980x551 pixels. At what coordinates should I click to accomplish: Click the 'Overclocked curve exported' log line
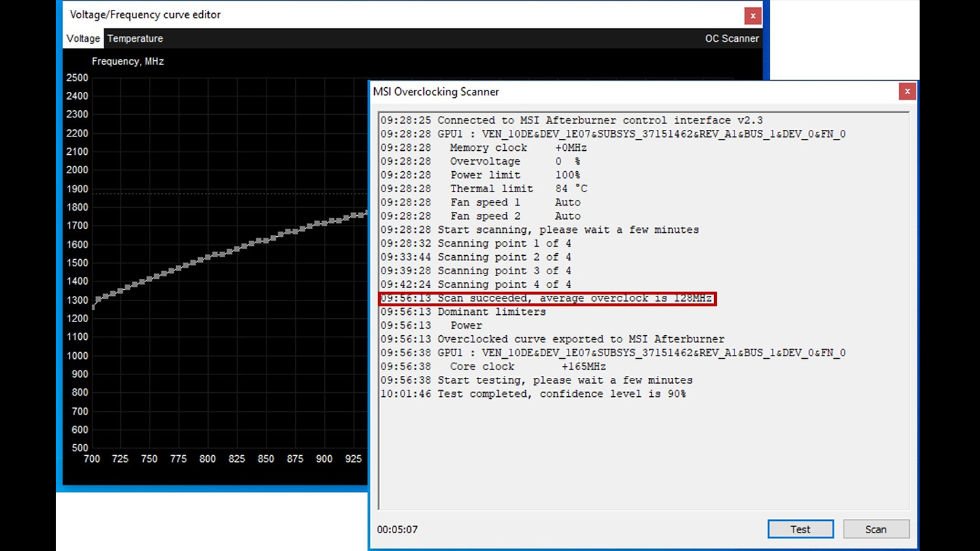tap(552, 339)
